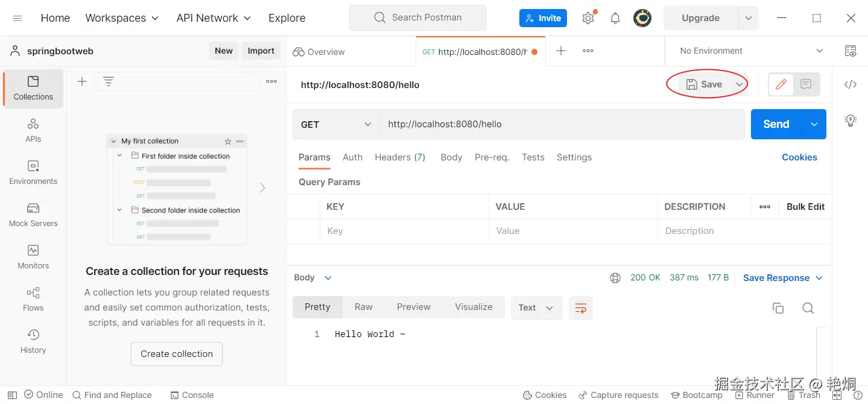Open the Tests tab
This screenshot has width=868, height=404.
pyautogui.click(x=533, y=157)
